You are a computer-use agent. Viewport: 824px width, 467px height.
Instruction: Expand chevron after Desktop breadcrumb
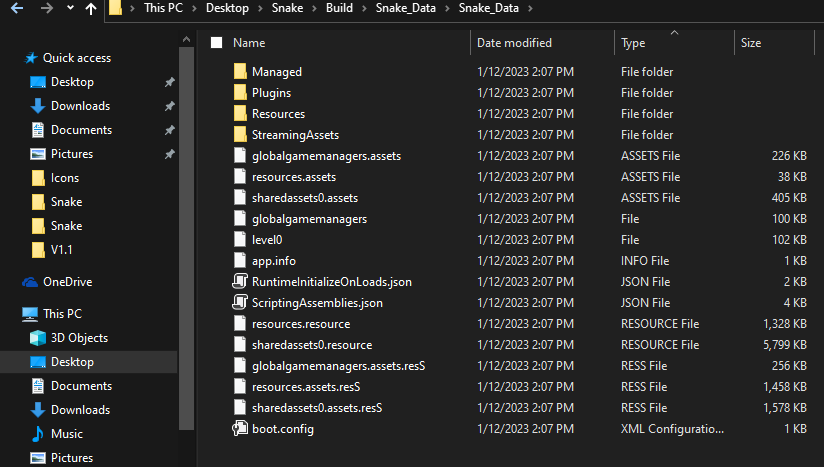[260, 8]
